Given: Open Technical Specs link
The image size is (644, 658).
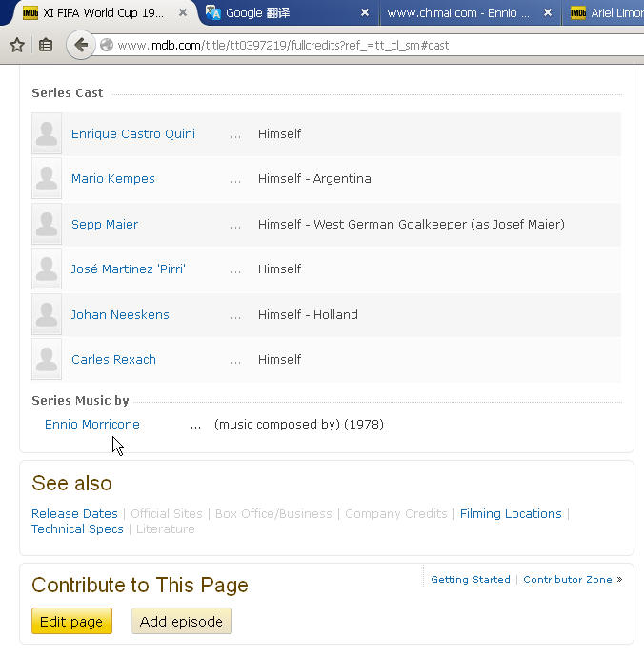Looking at the screenshot, I should pos(77,528).
